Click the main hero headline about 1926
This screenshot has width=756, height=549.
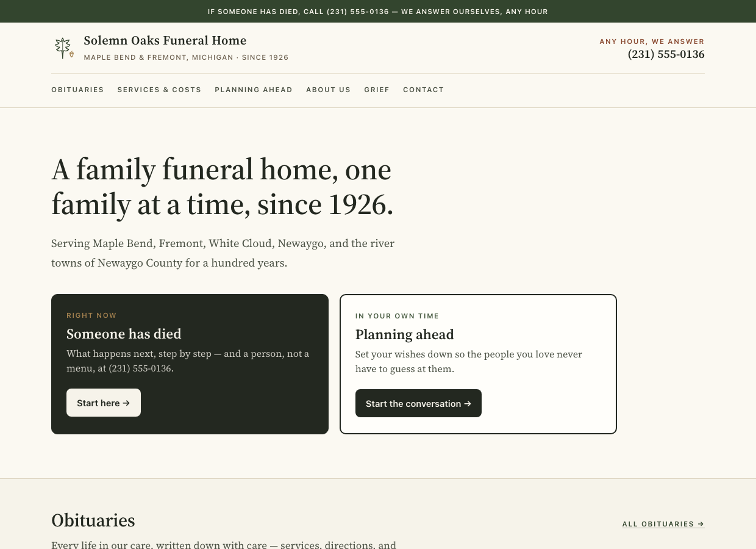[x=223, y=187]
